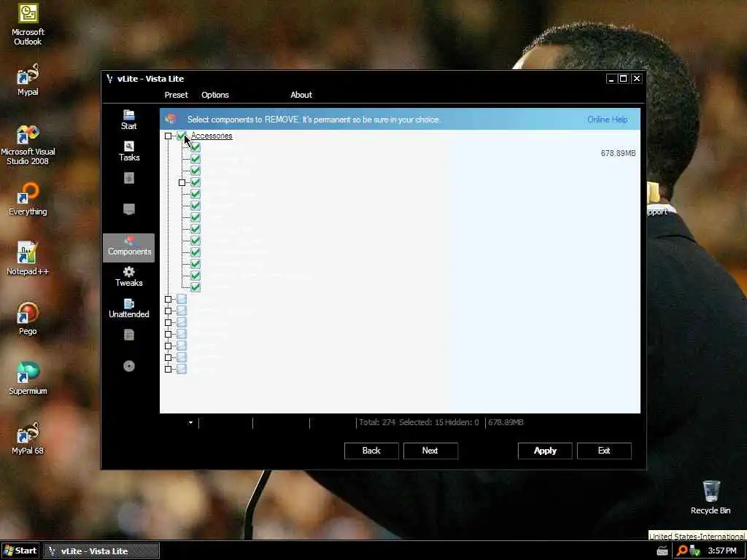Click the Back button
This screenshot has height=560, width=747.
tap(371, 451)
